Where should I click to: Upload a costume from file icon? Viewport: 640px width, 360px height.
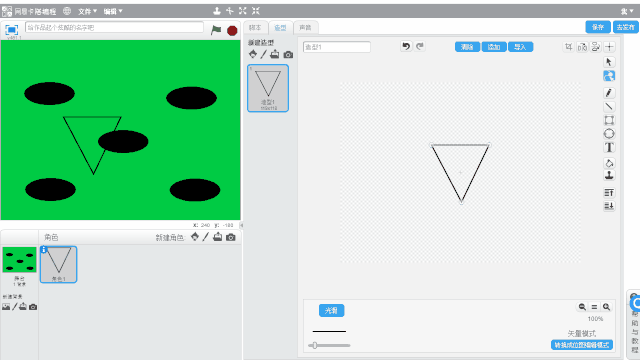tap(275, 54)
